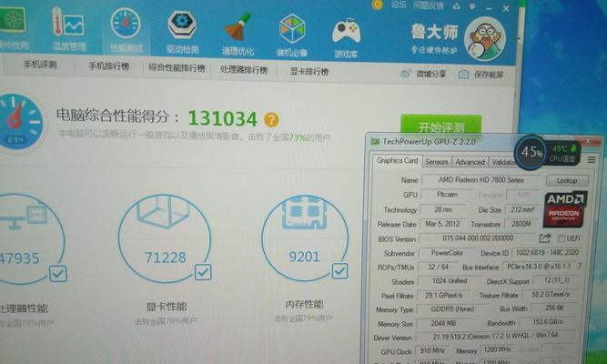Viewport: 607px width, 364px height.
Task: Click the weibo icon by 微博分享
Action: pos(405,73)
